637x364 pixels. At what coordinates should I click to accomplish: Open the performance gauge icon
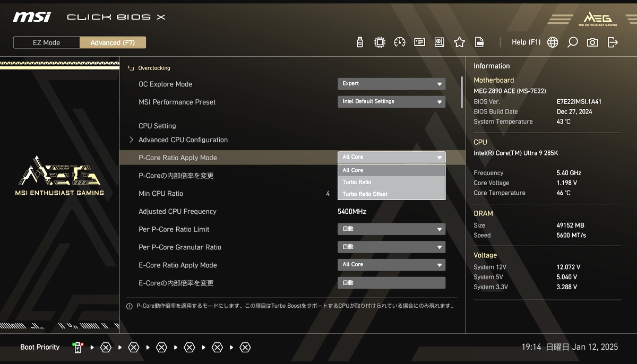400,42
